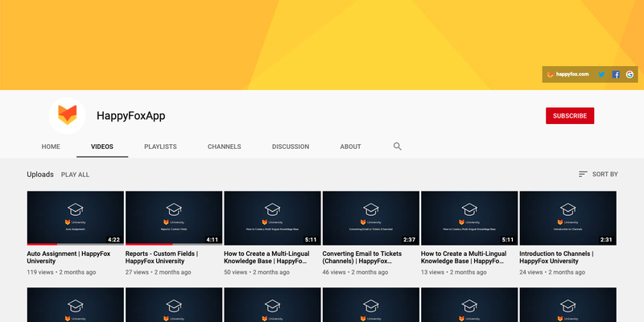Click the 4:11 duration badge
This screenshot has height=322, width=644.
pyautogui.click(x=213, y=239)
